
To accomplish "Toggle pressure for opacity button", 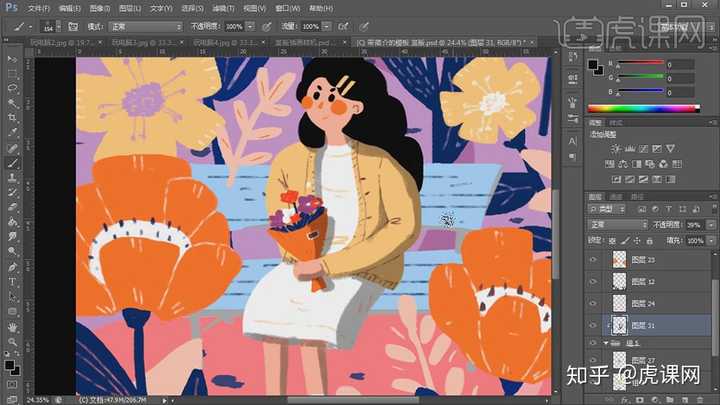I will 266,27.
